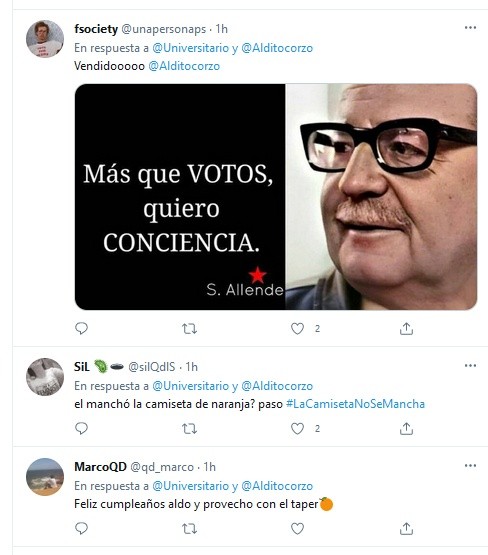This screenshot has height=555, width=488.
Task: Open the #LaCamisetaNoSeMancha hashtag
Action: coord(355,404)
